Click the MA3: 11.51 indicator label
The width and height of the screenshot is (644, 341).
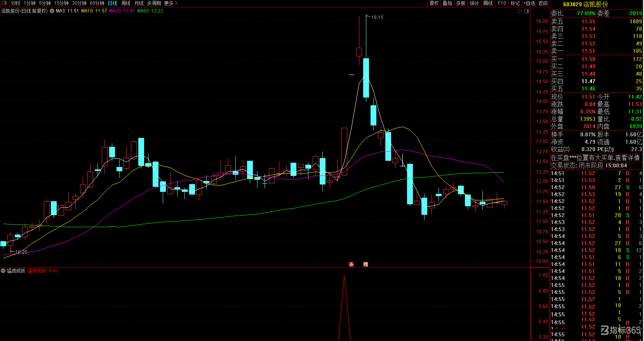68,11
